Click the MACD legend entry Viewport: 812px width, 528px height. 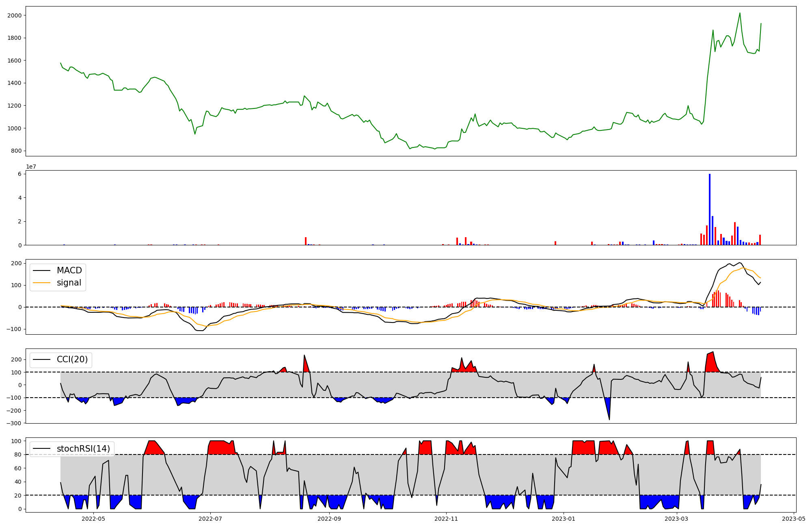pyautogui.click(x=69, y=270)
